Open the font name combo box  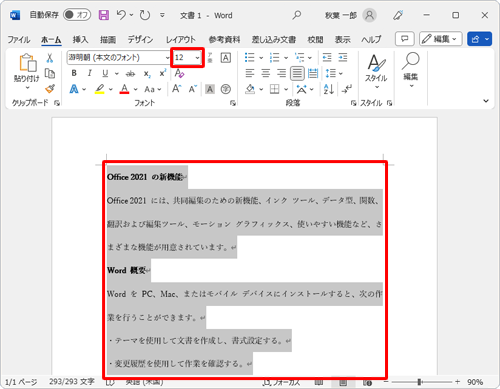coord(119,58)
